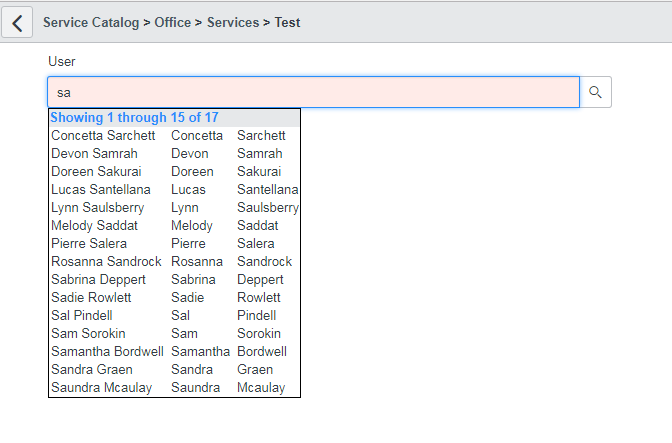Choose Sal Pindell in the list
The height and width of the screenshot is (443, 672).
click(x=84, y=316)
